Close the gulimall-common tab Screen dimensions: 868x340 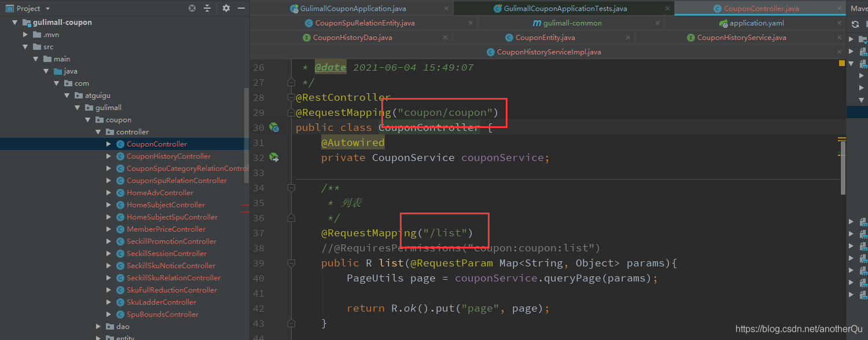point(657,23)
